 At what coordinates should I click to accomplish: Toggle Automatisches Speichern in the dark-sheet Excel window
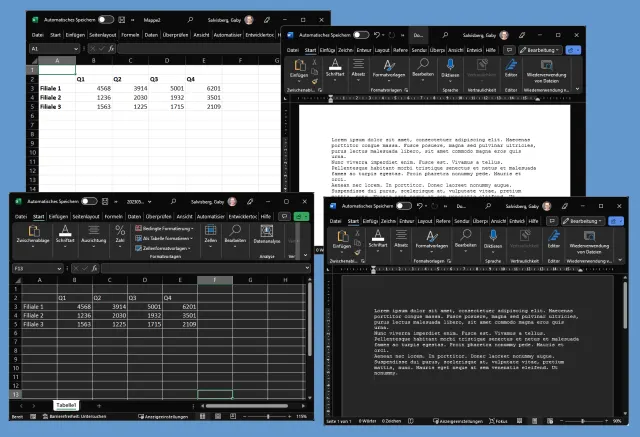pos(91,202)
